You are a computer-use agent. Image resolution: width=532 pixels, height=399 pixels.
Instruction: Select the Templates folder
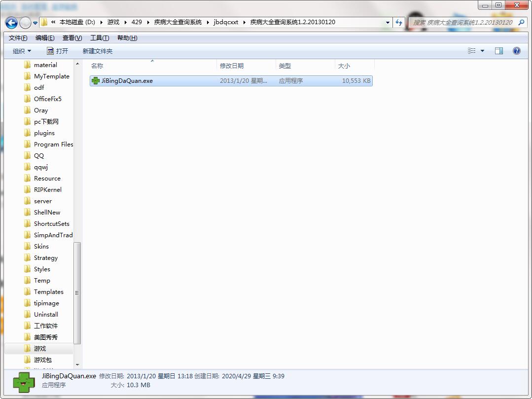tap(48, 292)
